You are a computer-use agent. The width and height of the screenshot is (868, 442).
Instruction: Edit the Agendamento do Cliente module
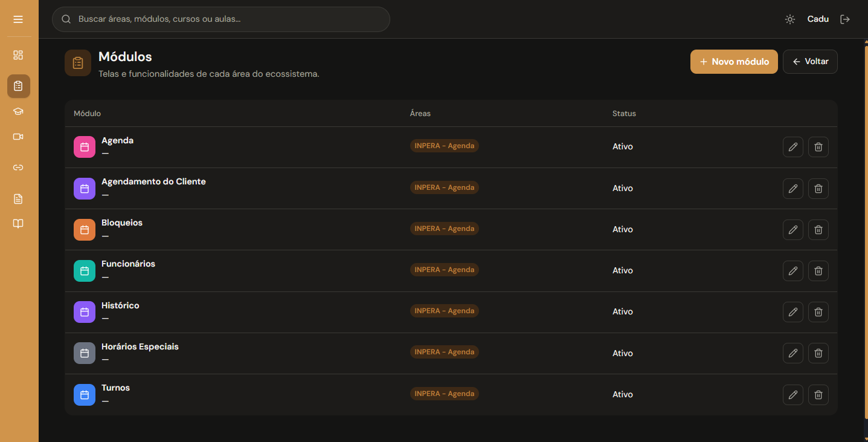tap(793, 189)
